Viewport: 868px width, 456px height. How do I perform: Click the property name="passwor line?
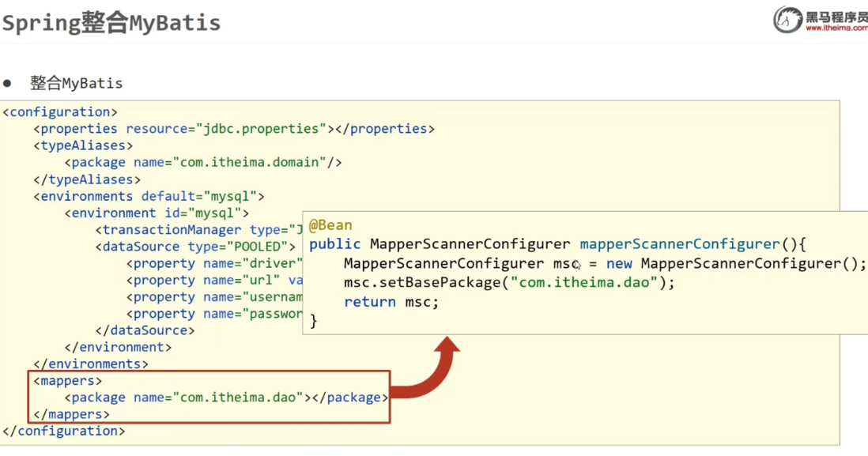(214, 314)
